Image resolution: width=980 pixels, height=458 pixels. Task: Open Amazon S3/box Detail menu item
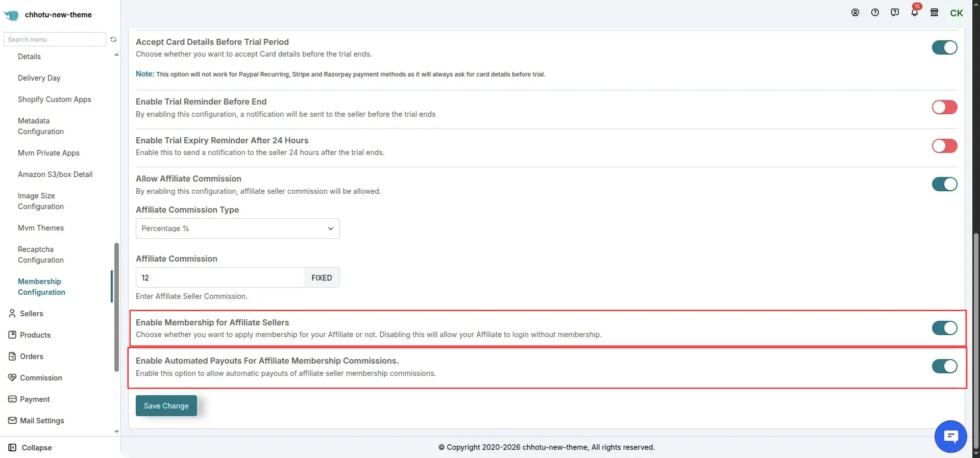coord(55,174)
